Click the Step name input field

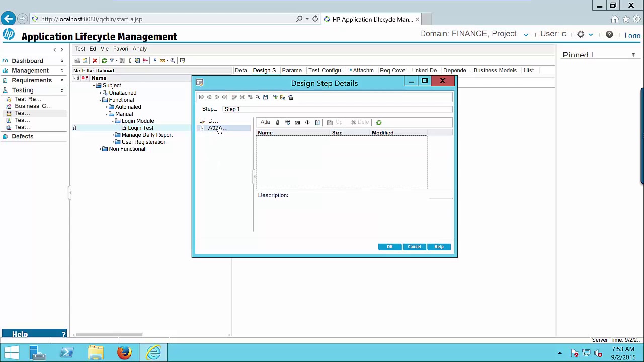click(x=338, y=109)
